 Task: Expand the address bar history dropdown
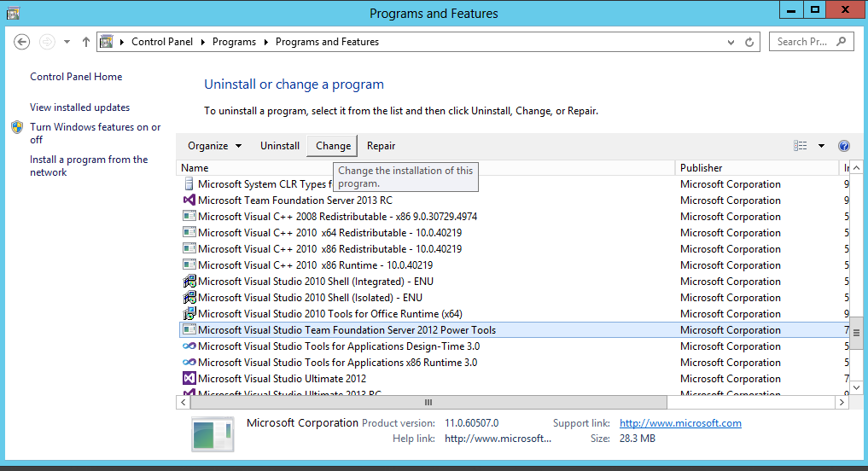click(x=731, y=42)
